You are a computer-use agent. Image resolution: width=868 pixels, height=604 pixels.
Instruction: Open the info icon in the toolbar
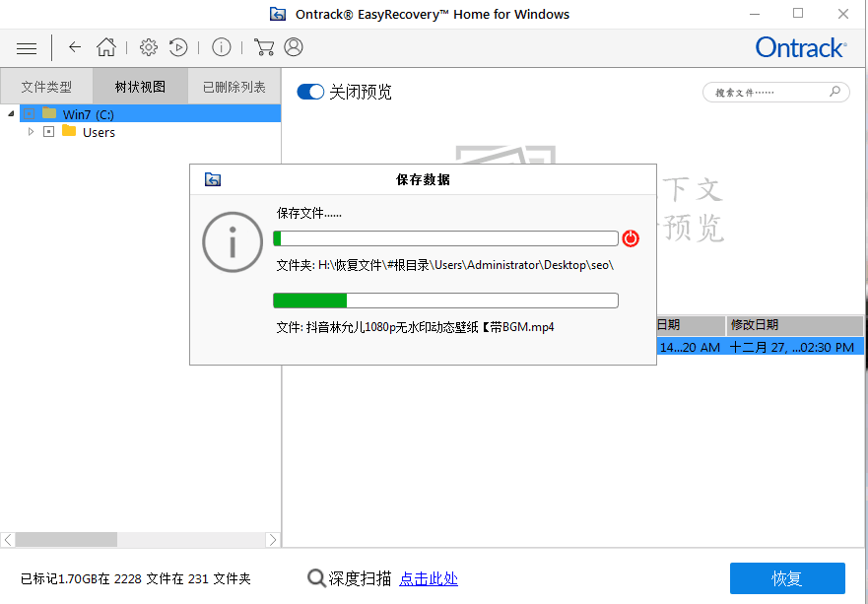coord(222,47)
